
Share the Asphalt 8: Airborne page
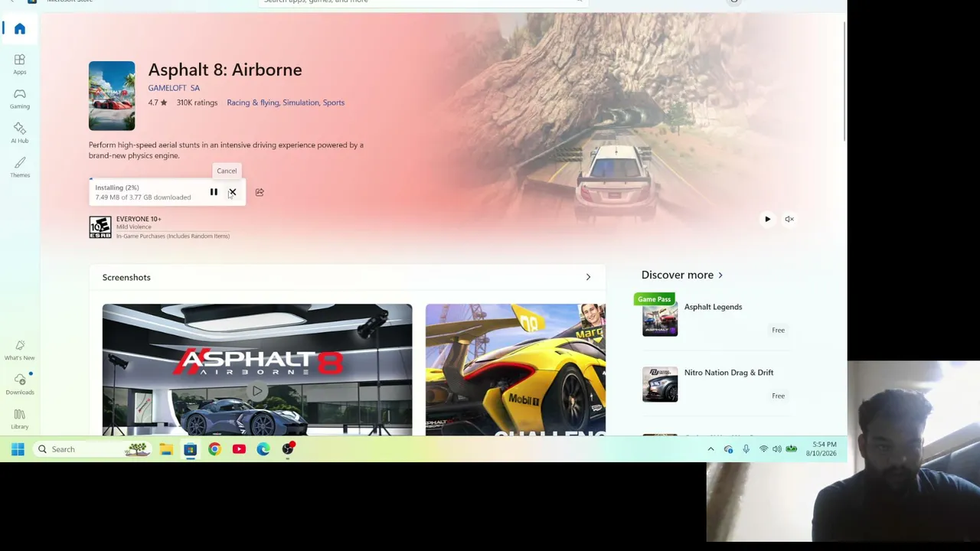click(x=260, y=192)
